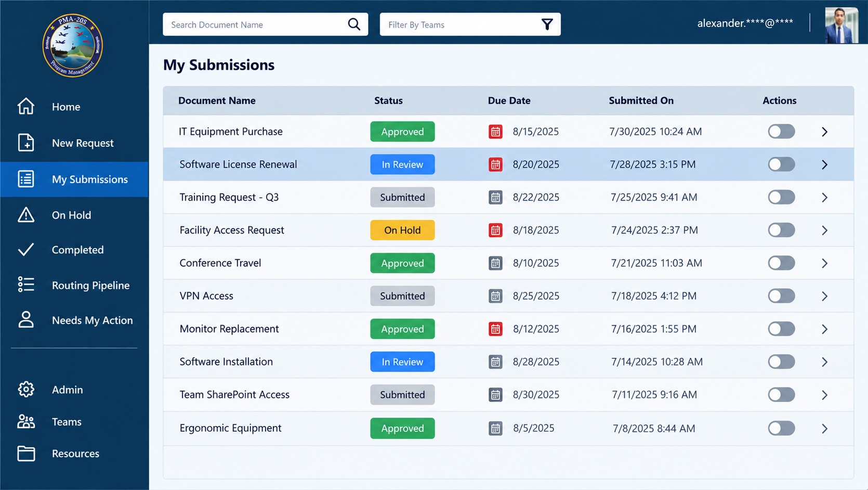The image size is (868, 490).
Task: Enable the switch for Training Request - Q3
Action: pos(781,197)
